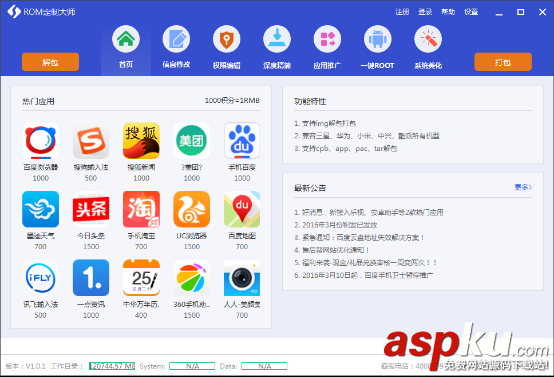
Task: Open the 首页 home icon
Action: tap(126, 39)
